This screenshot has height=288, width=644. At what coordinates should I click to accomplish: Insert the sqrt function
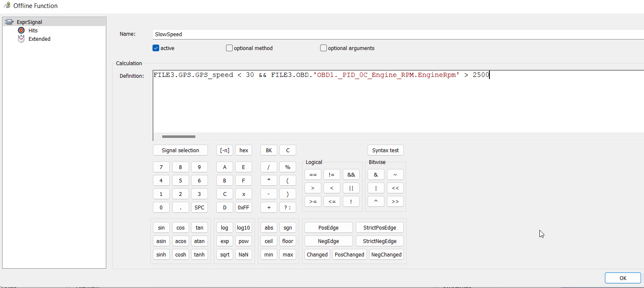[x=225, y=254]
